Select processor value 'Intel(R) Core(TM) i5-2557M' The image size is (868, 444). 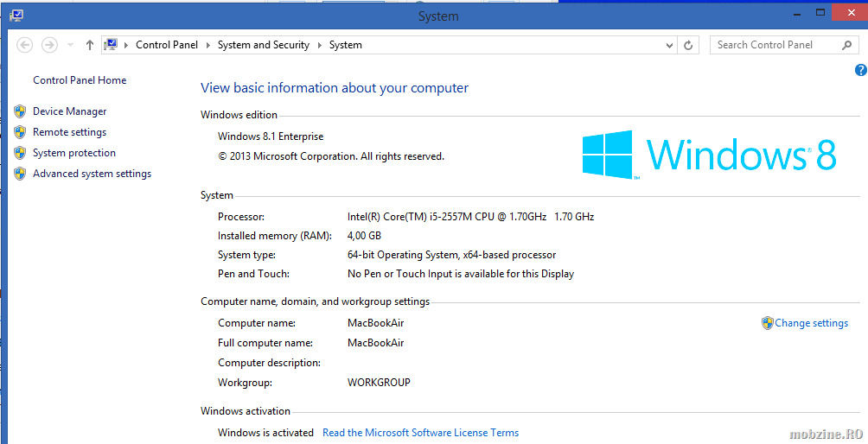tap(410, 217)
